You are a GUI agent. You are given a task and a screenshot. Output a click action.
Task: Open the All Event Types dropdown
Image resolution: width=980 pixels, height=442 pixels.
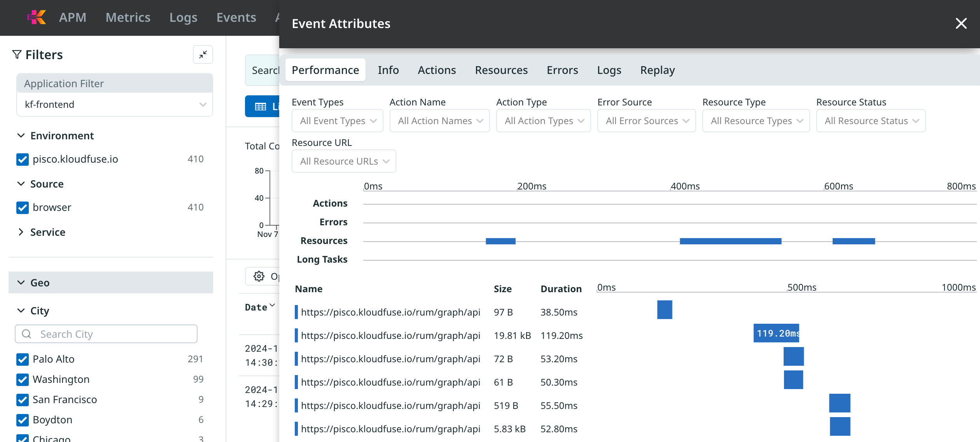click(337, 121)
